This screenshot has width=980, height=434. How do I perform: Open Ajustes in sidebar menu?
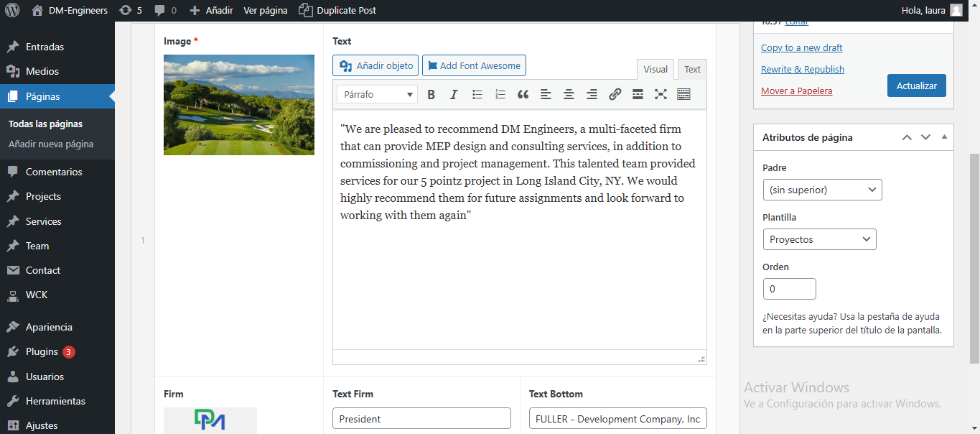pyautogui.click(x=57, y=425)
